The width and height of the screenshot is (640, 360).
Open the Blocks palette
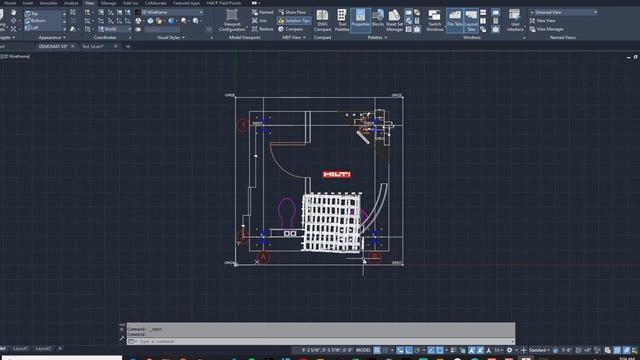378,20
